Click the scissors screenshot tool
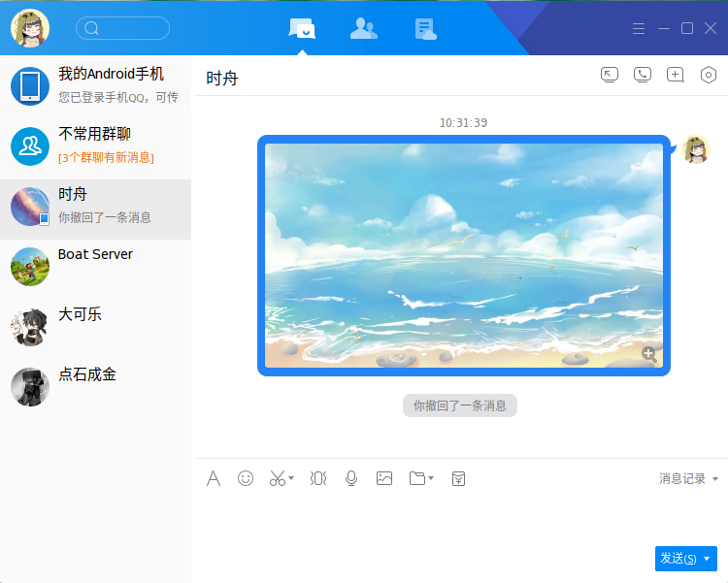 coord(277,478)
